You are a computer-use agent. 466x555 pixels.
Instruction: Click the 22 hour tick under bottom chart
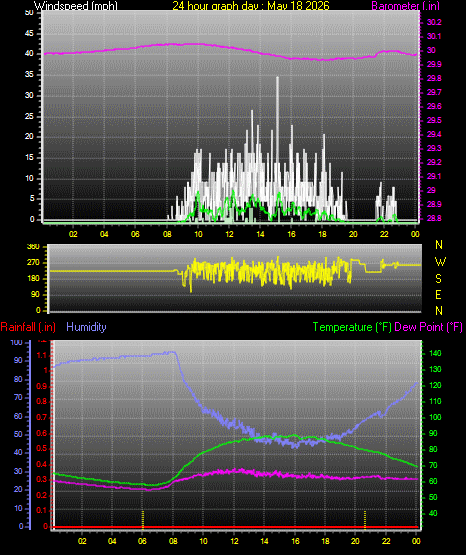coord(386,541)
